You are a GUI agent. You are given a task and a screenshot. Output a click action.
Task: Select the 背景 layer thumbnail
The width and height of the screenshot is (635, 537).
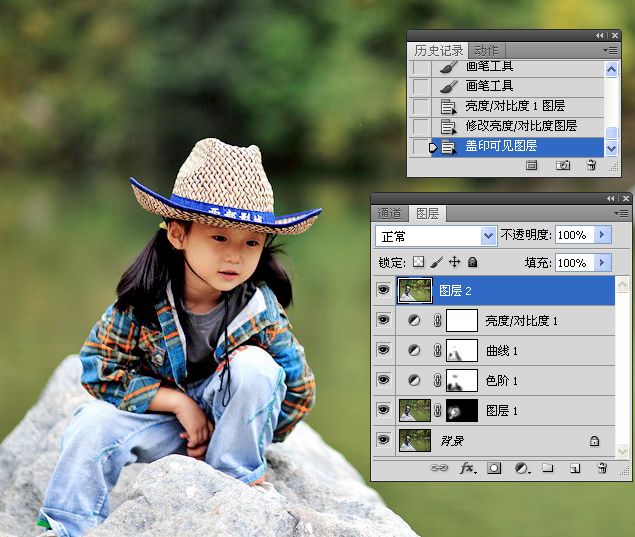415,440
